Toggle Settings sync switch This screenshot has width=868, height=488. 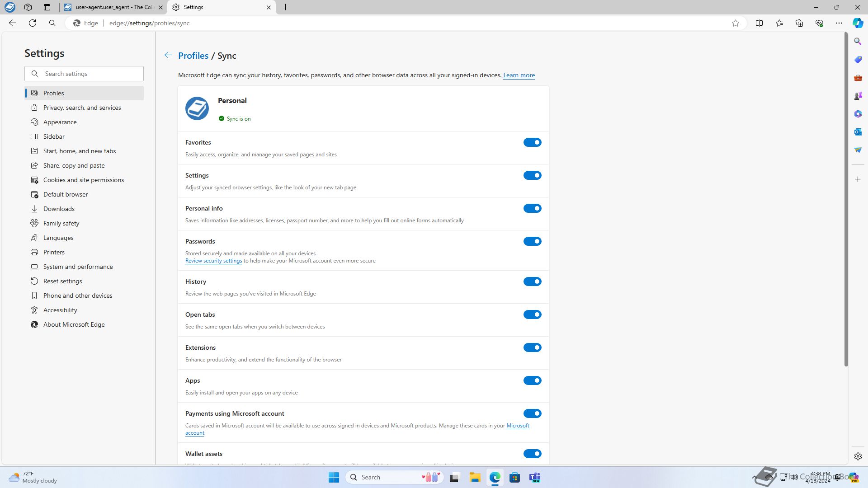[532, 175]
